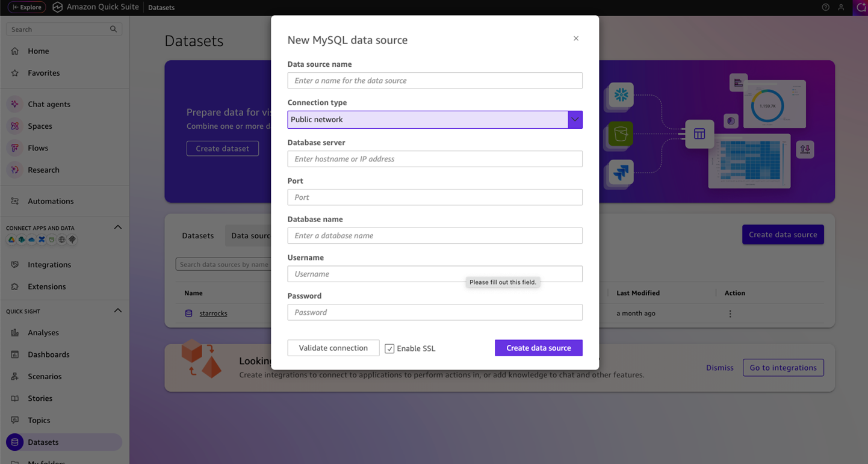The width and height of the screenshot is (868, 464).
Task: Click the Database server input field
Action: [435, 159]
